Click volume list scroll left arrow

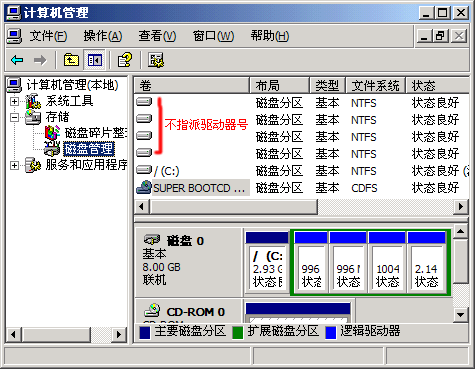141,207
